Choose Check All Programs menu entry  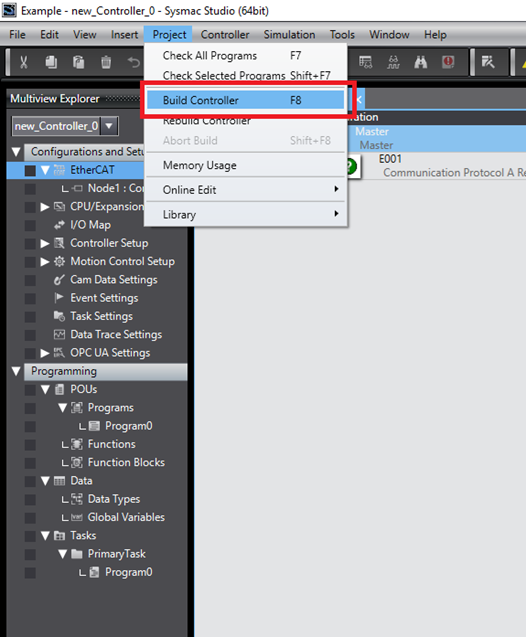[x=246, y=55]
